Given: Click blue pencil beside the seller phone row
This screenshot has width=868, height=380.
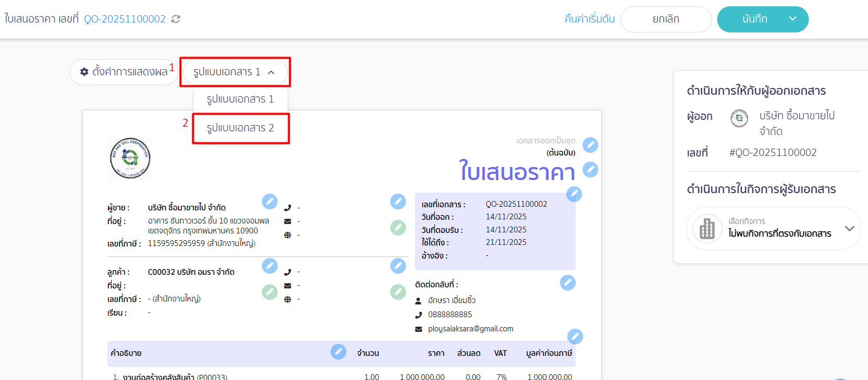Looking at the screenshot, I should pos(398,202).
